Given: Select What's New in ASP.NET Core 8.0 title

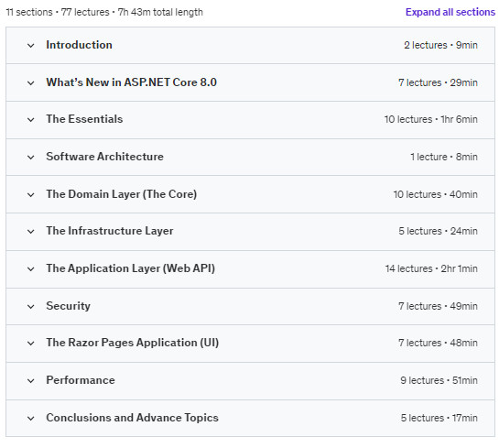Looking at the screenshot, I should [132, 82].
